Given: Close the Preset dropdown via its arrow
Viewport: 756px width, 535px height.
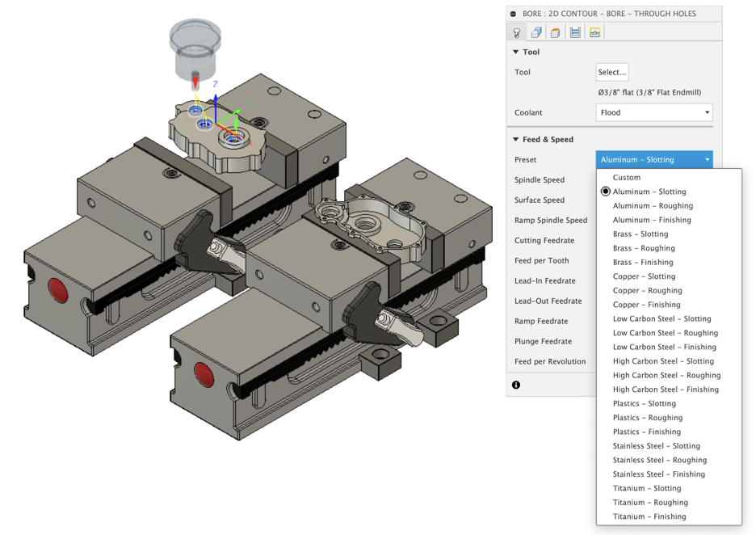Looking at the screenshot, I should (707, 160).
